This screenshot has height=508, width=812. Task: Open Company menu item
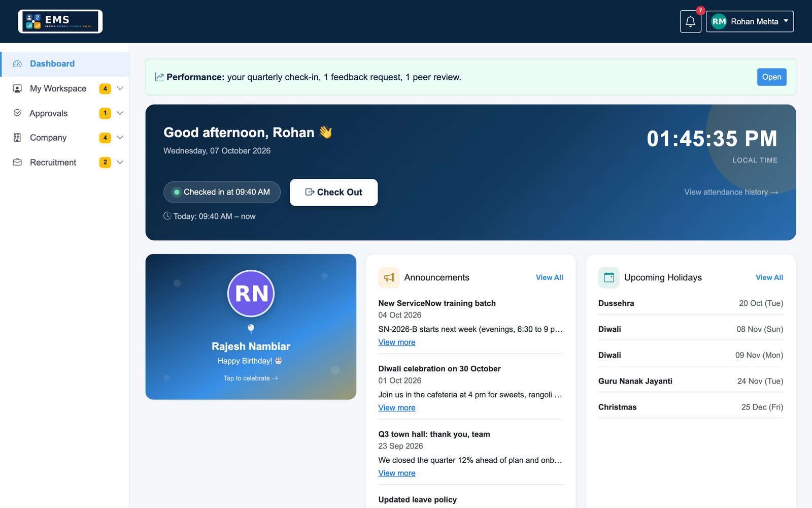coord(65,137)
